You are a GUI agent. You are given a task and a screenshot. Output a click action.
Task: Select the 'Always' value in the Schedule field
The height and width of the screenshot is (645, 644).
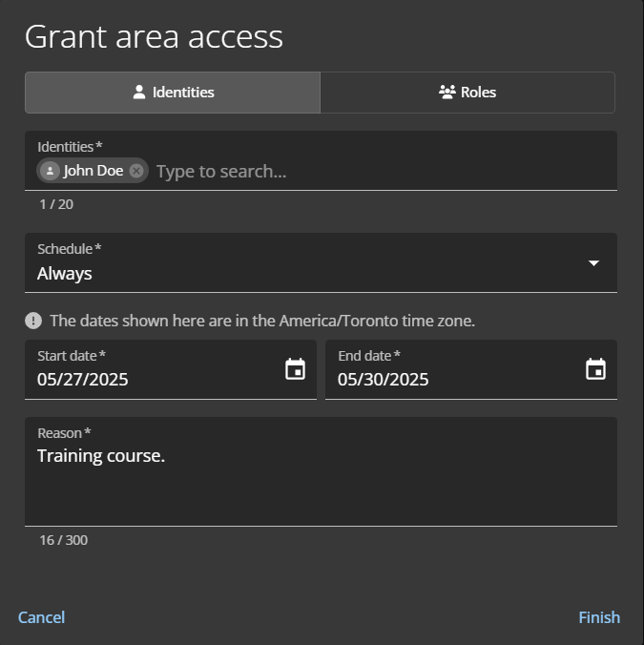pos(65,273)
